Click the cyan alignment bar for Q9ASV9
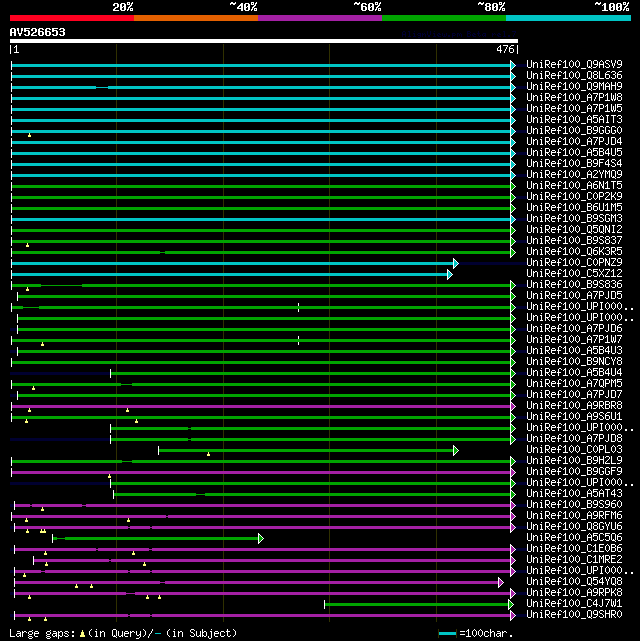Screen dimensions: 640x641 coord(262,65)
